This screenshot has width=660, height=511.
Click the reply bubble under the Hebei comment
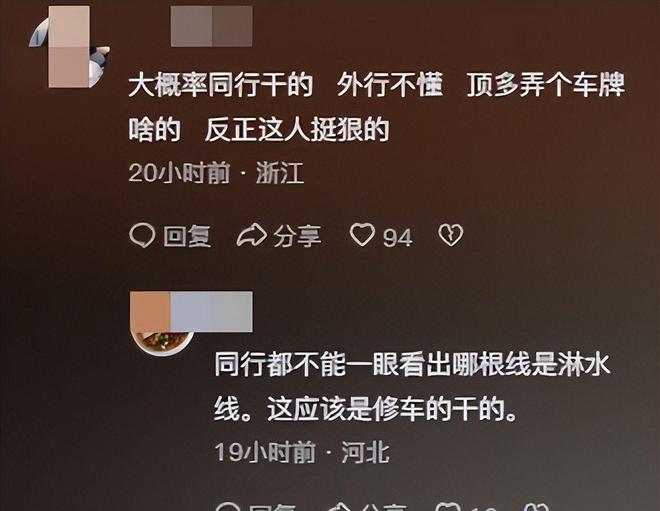pyautogui.click(x=229, y=506)
